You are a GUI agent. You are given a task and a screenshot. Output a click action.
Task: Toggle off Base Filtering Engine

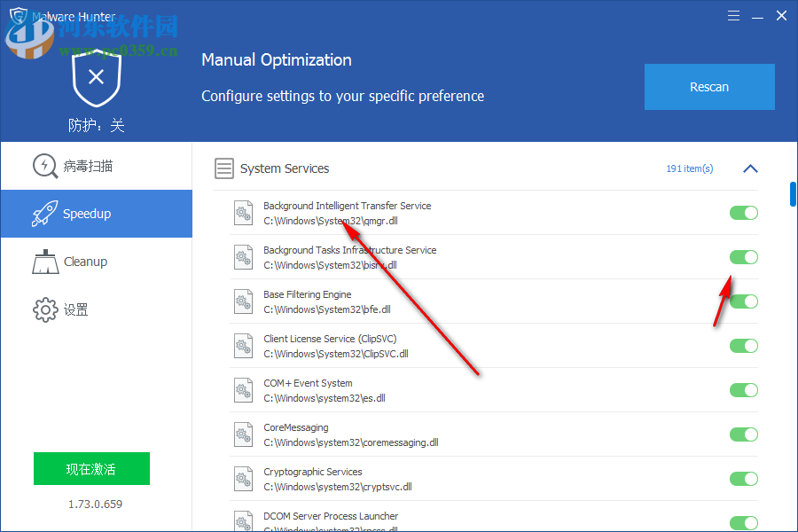click(x=743, y=301)
